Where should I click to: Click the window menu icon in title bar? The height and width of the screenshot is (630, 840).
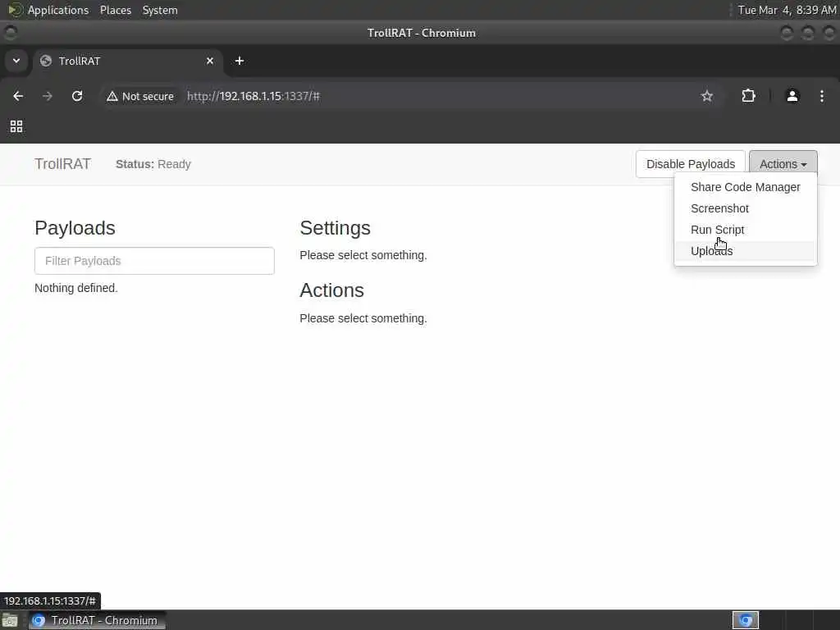pos(10,33)
